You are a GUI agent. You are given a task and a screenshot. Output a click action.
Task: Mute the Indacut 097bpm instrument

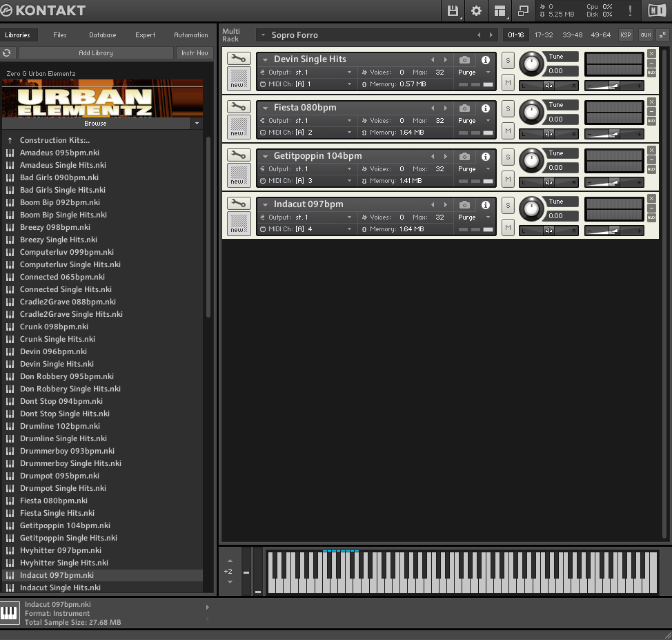[508, 227]
